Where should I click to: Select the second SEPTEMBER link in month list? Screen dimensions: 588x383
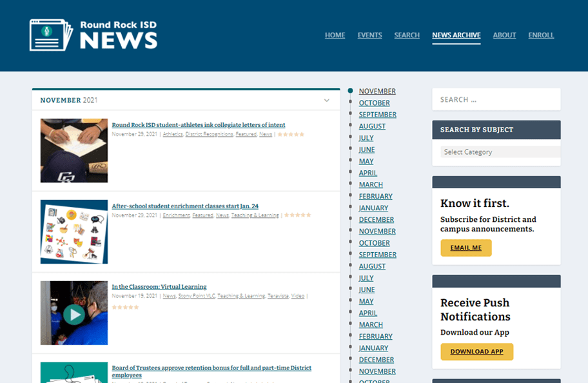[378, 254]
